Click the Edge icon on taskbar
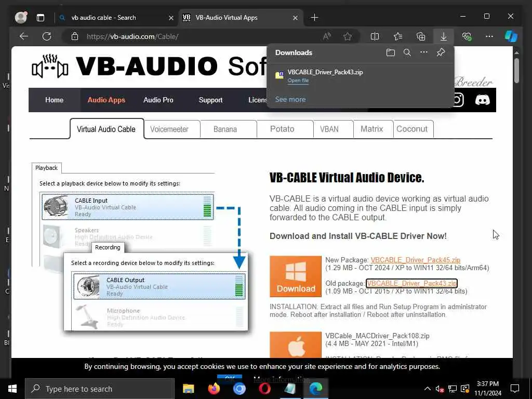The image size is (532, 399). [315, 389]
